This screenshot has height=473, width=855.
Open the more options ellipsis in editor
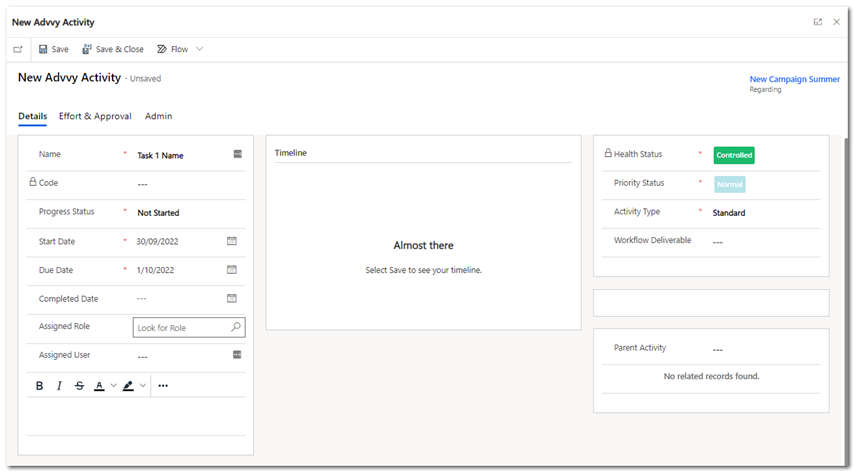pos(163,386)
